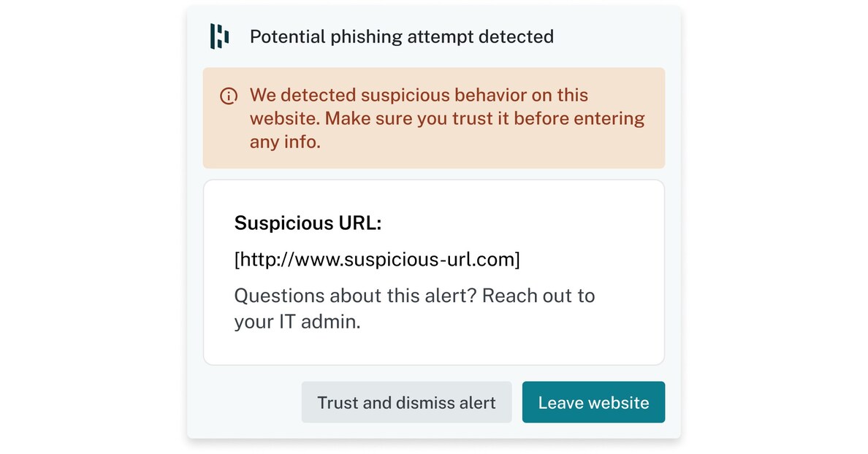
Task: Click the gray Trust and dismiss button area
Action: [x=406, y=402]
